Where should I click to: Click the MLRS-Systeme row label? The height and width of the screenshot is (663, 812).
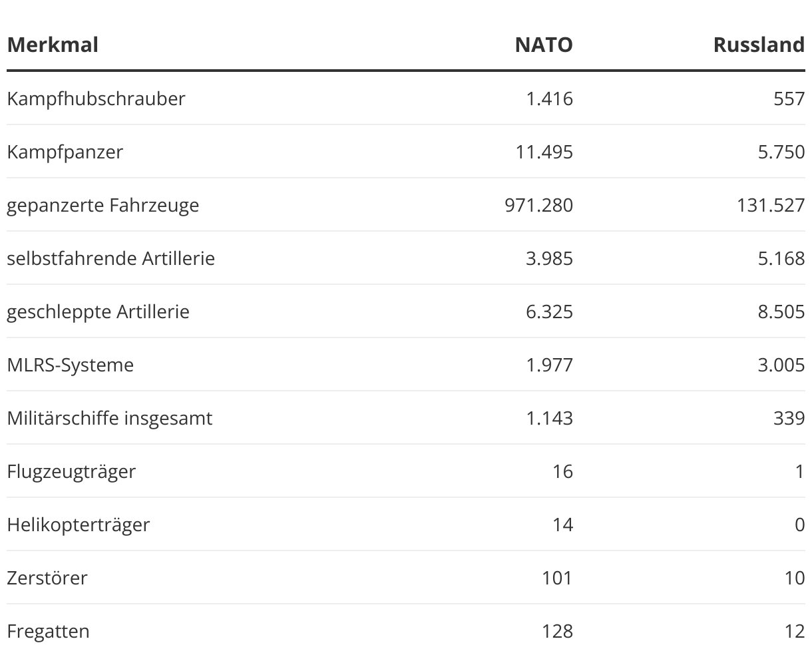[x=70, y=365]
